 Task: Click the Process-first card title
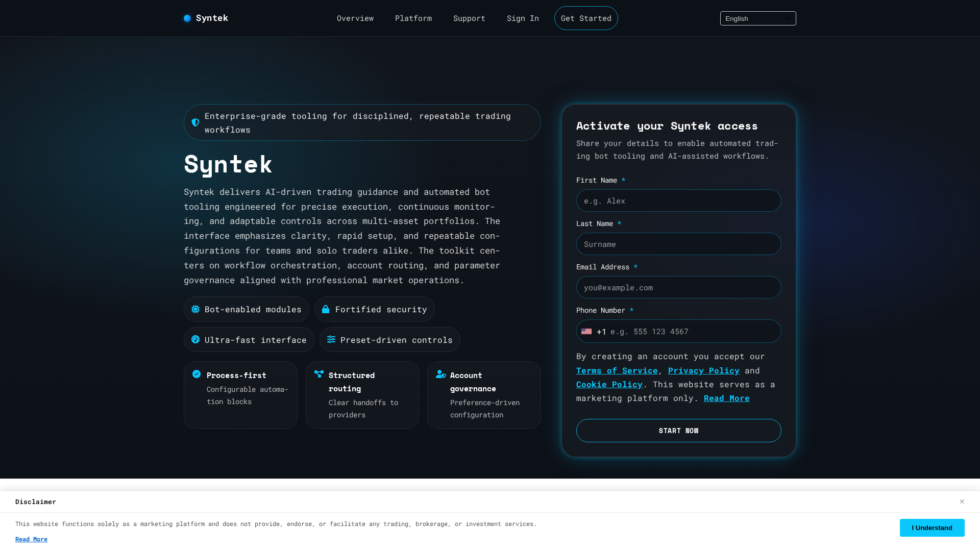(x=236, y=375)
